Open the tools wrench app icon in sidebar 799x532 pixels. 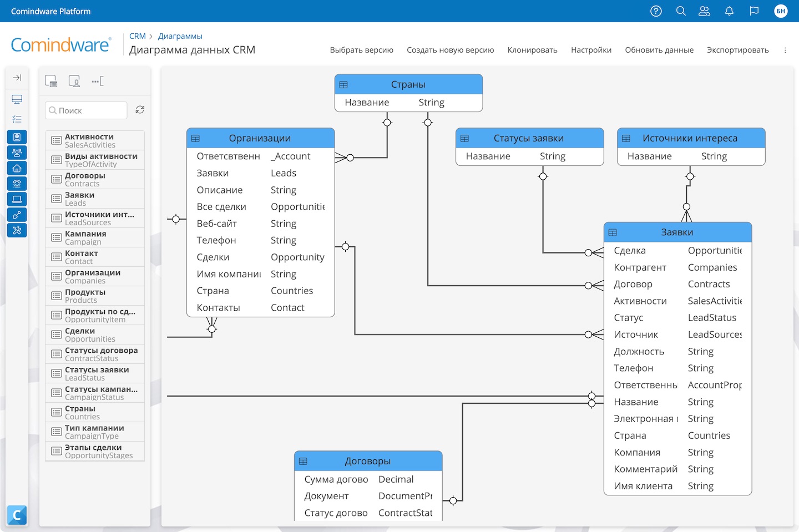tap(17, 230)
